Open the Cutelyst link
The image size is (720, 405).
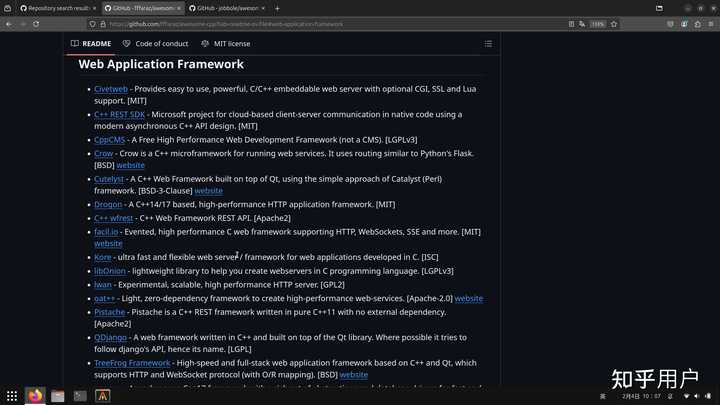[109, 179]
